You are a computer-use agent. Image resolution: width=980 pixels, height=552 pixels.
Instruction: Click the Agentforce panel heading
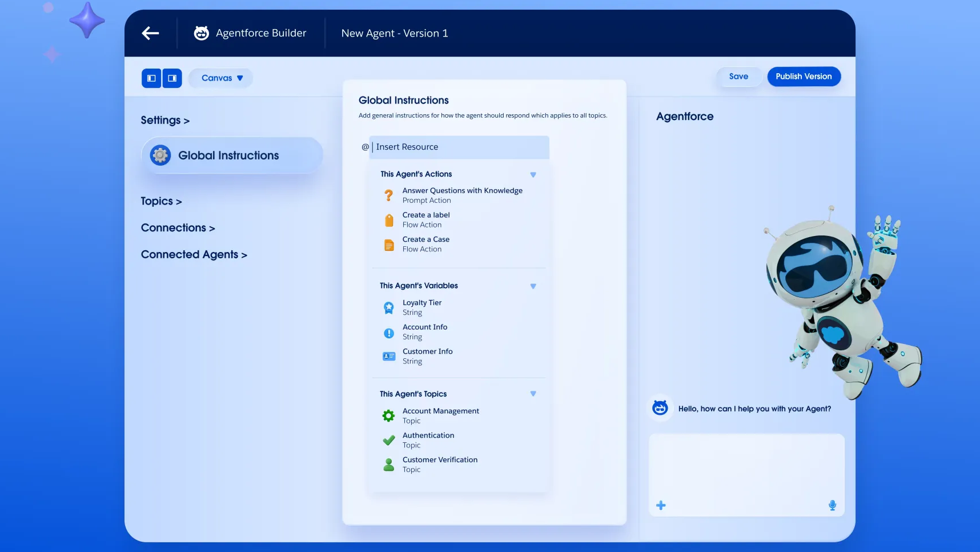685,117
